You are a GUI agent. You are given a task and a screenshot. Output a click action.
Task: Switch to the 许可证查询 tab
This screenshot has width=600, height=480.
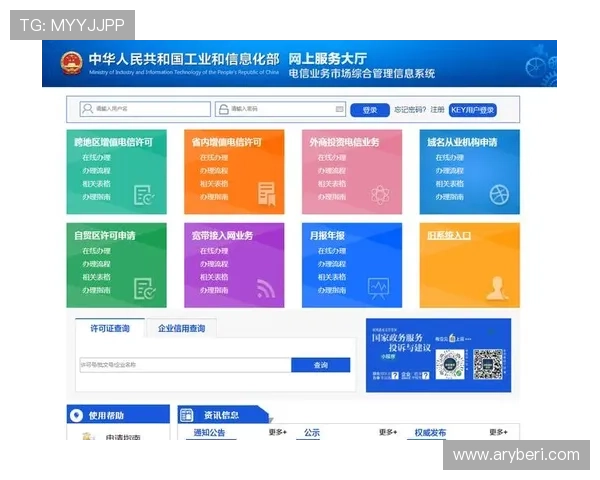click(110, 328)
